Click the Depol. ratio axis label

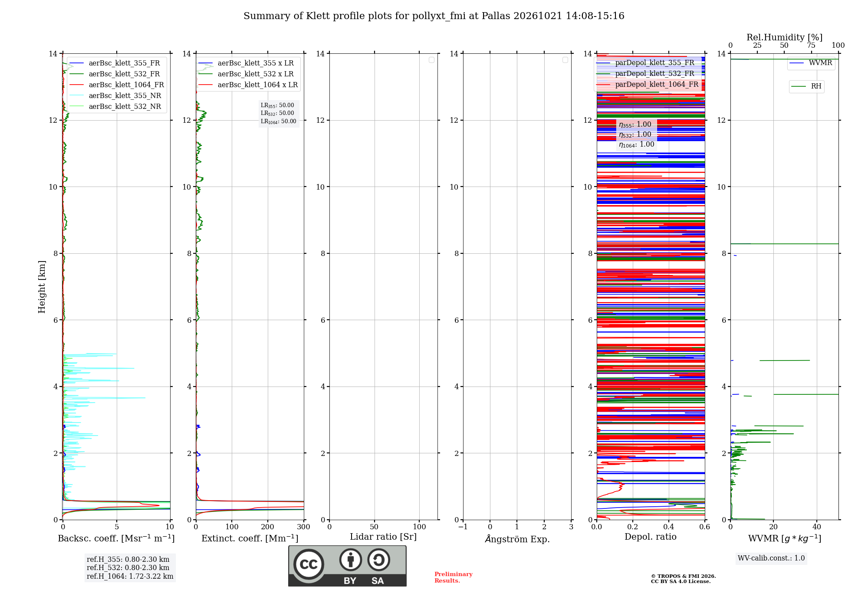pos(651,537)
